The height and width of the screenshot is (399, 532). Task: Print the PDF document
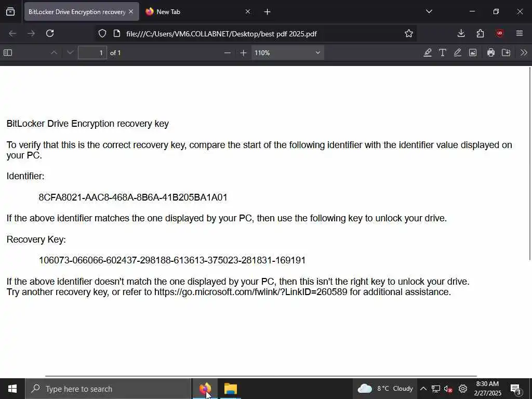click(x=490, y=52)
